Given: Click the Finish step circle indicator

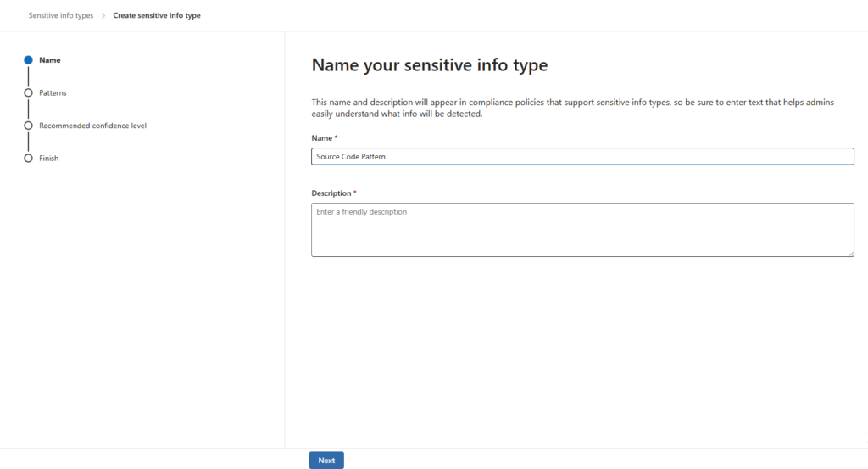Looking at the screenshot, I should pyautogui.click(x=28, y=159).
